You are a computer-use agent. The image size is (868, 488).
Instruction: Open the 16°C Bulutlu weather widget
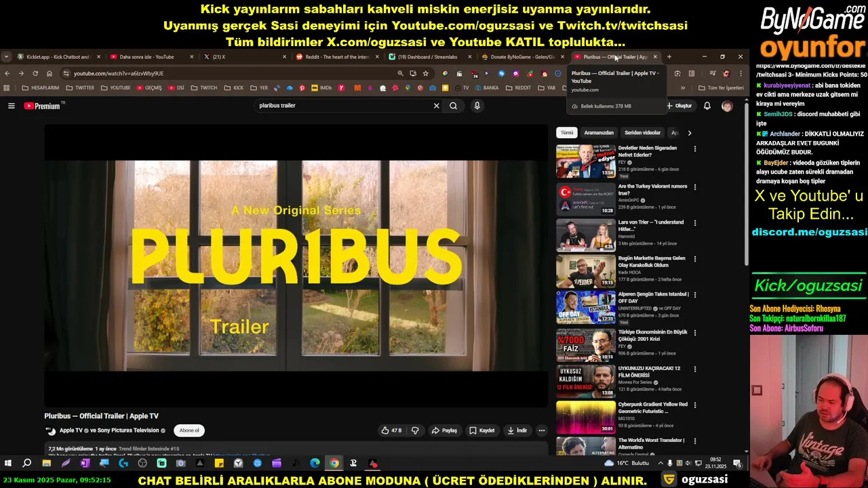tap(627, 464)
